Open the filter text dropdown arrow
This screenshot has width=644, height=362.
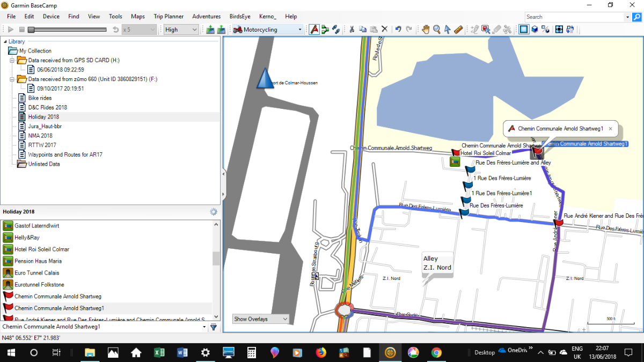(x=204, y=327)
